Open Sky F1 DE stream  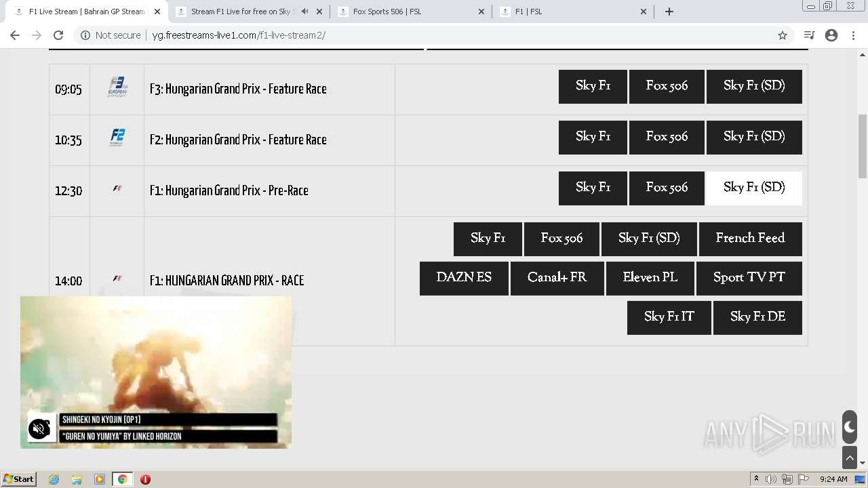(x=757, y=317)
